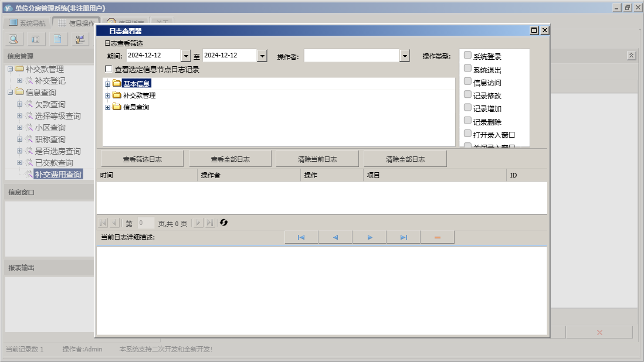Enable 查看选定信息节点日志记录 checkbox
644x362 pixels.
(x=109, y=69)
